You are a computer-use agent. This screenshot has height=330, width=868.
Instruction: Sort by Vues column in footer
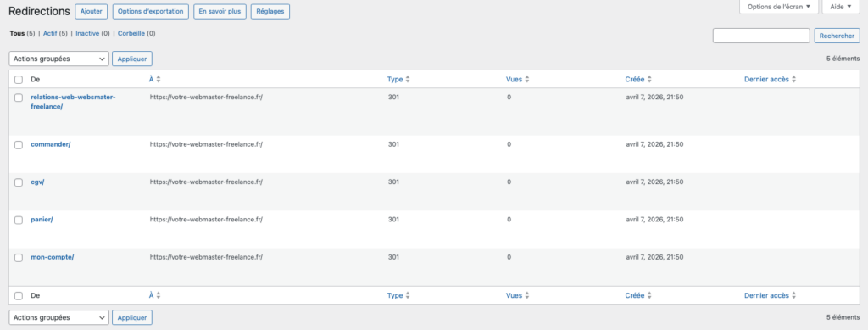pos(518,296)
